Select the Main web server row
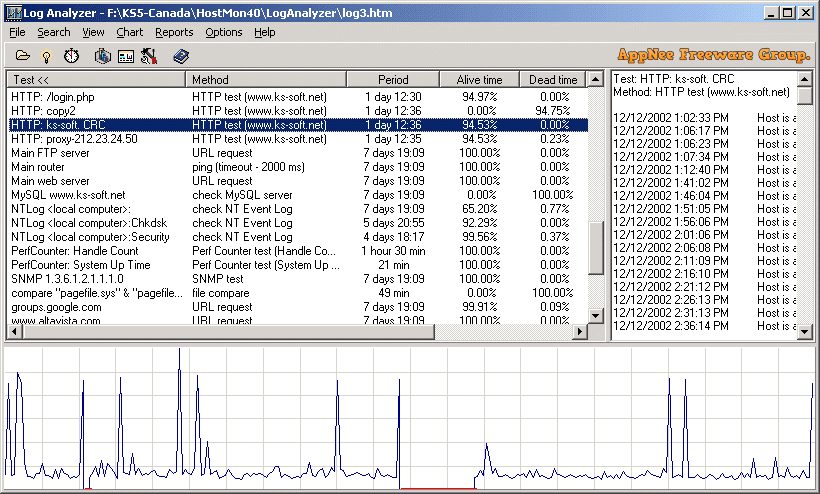The height and width of the screenshot is (494, 820). (298, 181)
